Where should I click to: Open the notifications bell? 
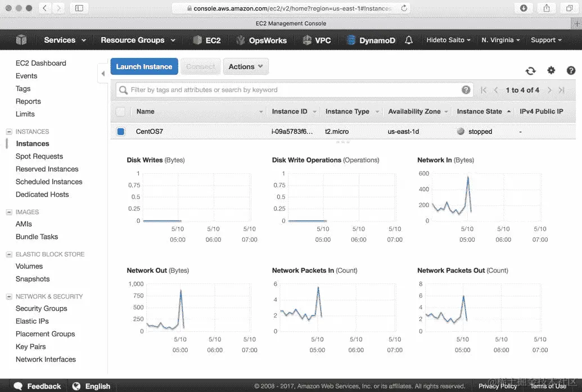click(x=409, y=40)
